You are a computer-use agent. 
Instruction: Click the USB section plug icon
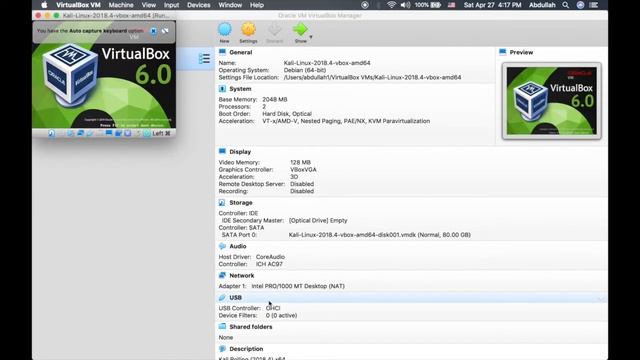pyautogui.click(x=222, y=298)
